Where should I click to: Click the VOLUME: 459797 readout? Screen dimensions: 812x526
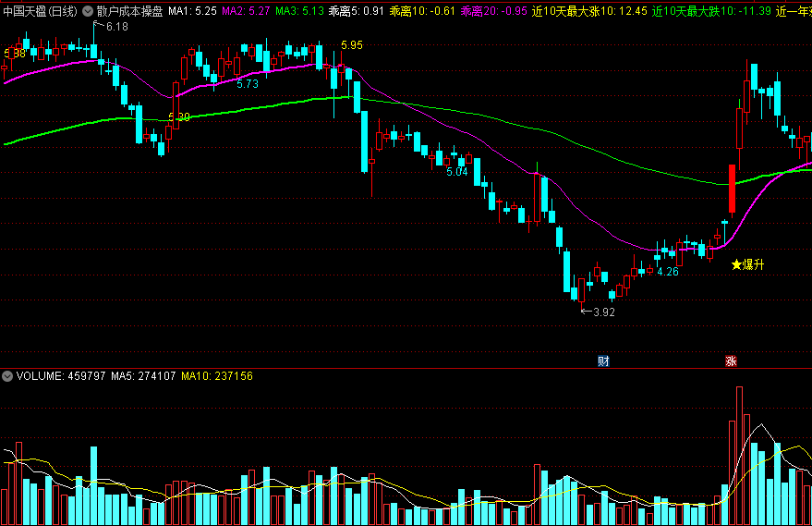point(61,376)
